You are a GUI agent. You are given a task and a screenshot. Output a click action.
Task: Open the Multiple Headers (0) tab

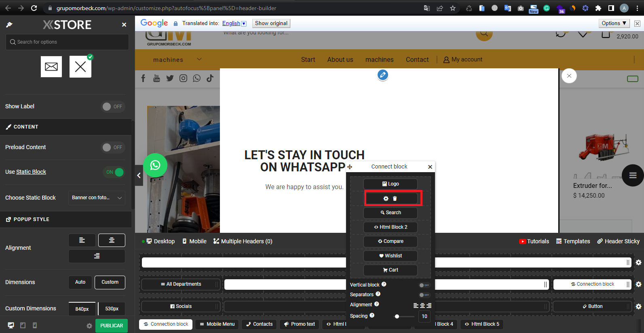click(x=243, y=241)
